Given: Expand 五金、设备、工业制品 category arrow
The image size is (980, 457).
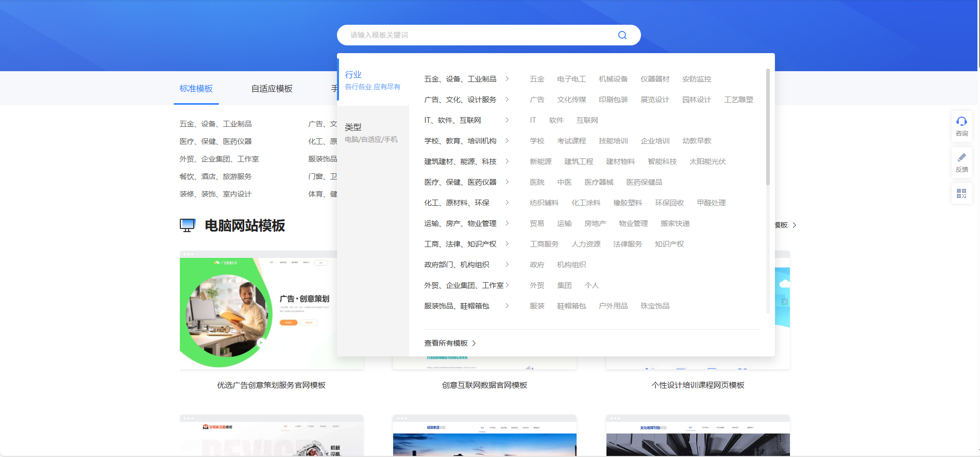Looking at the screenshot, I should click(x=507, y=79).
